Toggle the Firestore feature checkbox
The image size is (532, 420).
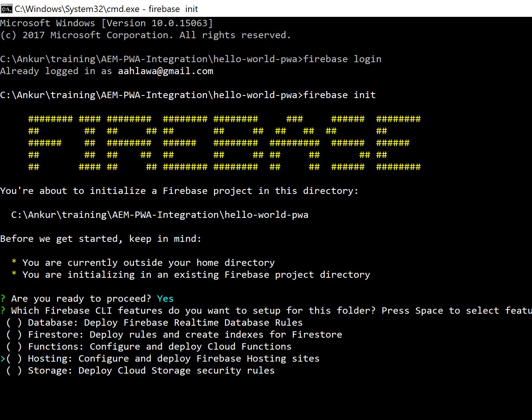14,335
